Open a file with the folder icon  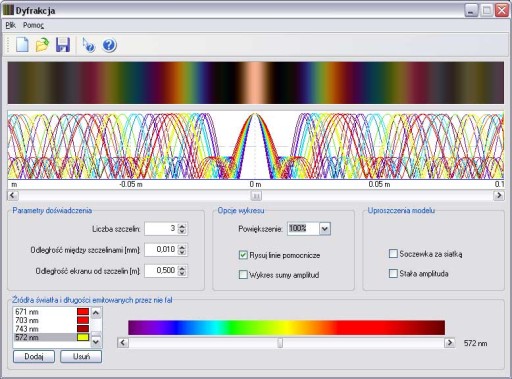[x=42, y=45]
